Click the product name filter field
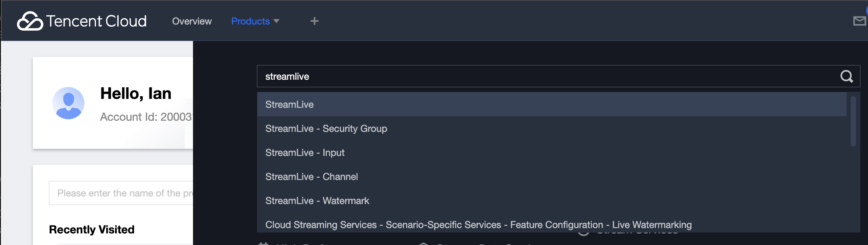Image resolution: width=868 pixels, height=245 pixels. 121,193
